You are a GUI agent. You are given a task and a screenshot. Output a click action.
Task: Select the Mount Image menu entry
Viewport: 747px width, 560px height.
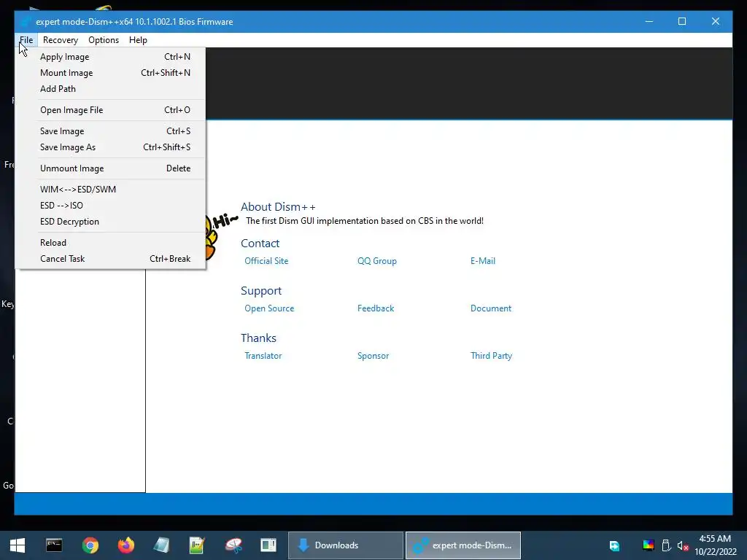pyautogui.click(x=111, y=73)
